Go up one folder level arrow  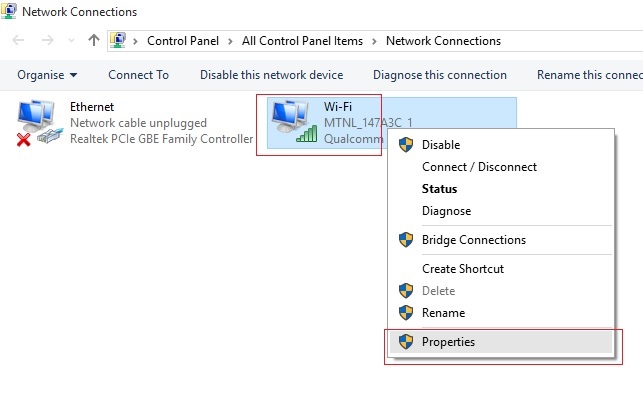[94, 40]
